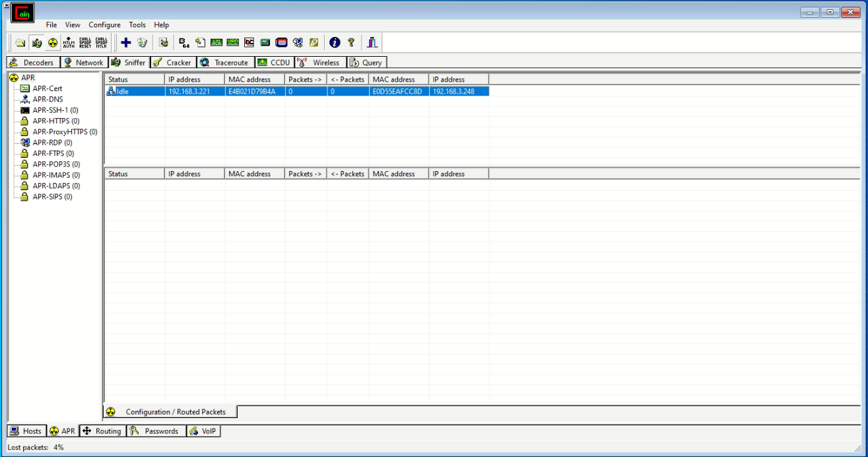Open the Remote Desktop password decoder icon
The height and width of the screenshot is (457, 868).
(298, 43)
